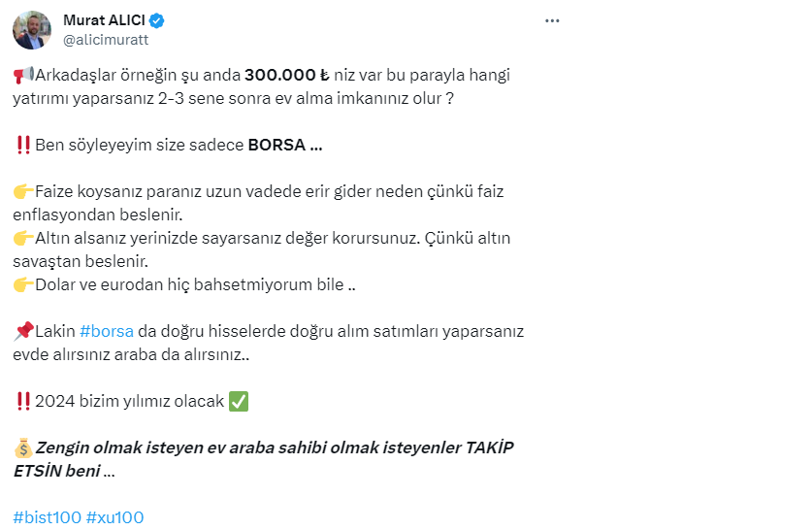Click the pointing hand emoji before Altın
The height and width of the screenshot is (530, 812).
24,238
